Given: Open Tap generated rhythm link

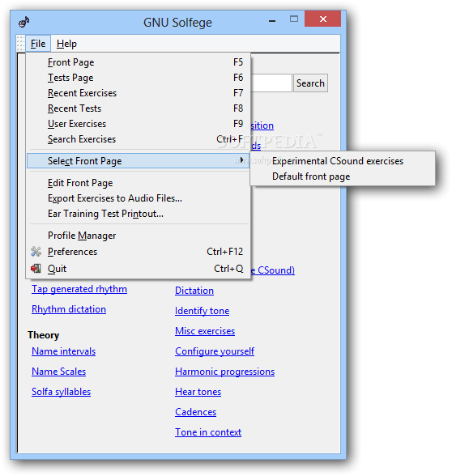Looking at the screenshot, I should coord(79,289).
